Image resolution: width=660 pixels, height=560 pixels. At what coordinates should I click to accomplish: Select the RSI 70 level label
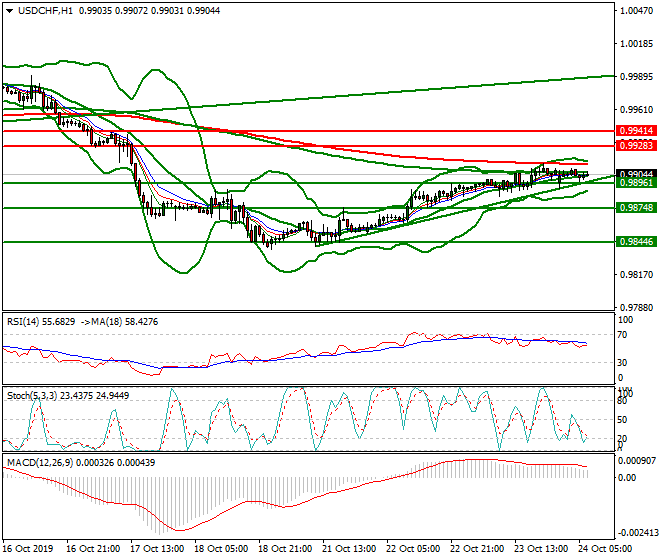(x=622, y=335)
